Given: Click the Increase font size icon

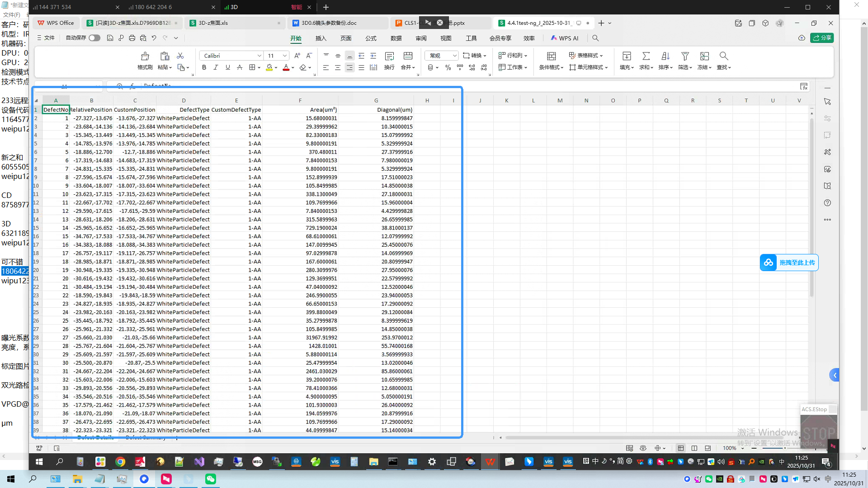Looking at the screenshot, I should pyautogui.click(x=297, y=56).
